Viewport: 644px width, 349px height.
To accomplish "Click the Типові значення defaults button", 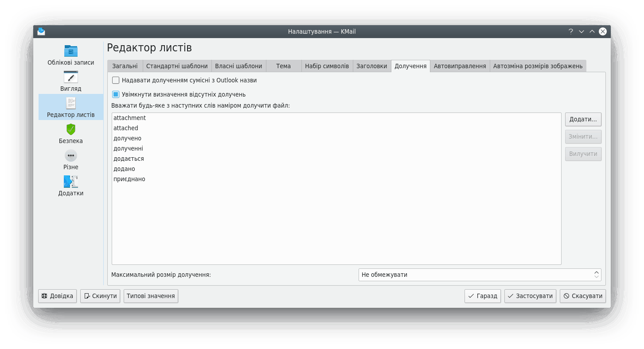I will [x=151, y=296].
